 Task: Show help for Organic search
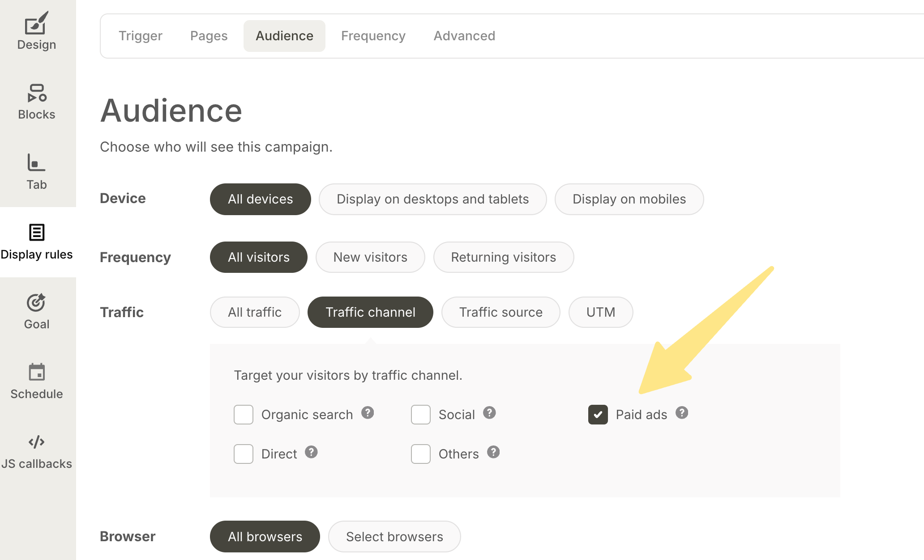368,412
